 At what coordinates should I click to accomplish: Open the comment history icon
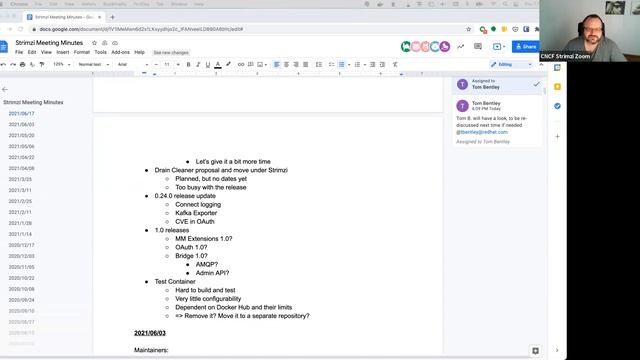click(x=478, y=47)
